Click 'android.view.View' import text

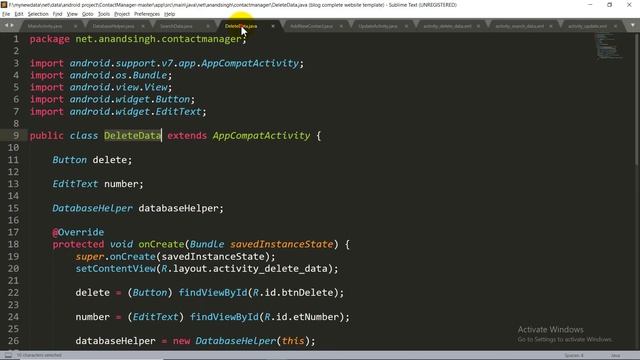click(x=118, y=87)
